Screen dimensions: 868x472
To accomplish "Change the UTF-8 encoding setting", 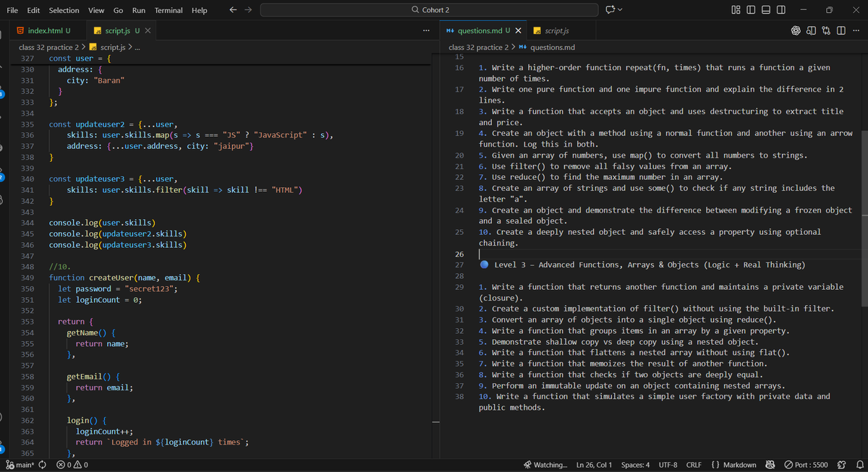I will point(668,465).
